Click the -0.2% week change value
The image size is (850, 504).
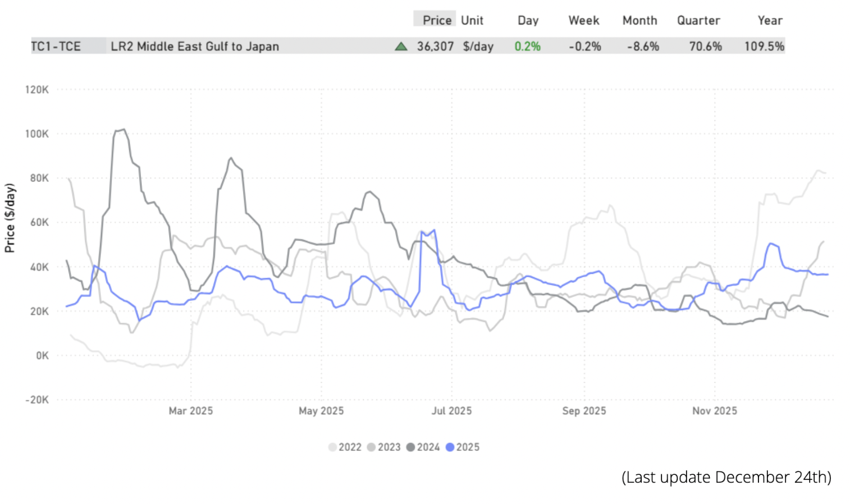[585, 47]
